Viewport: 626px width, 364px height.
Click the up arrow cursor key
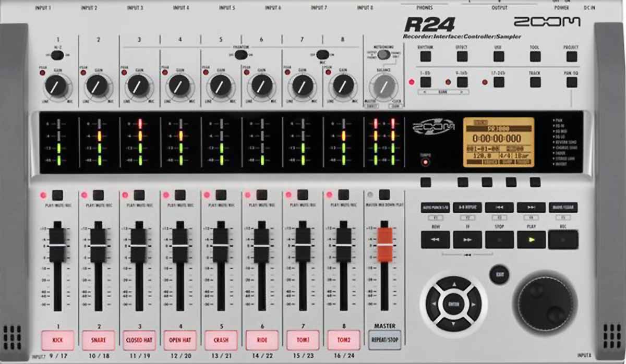[x=453, y=285]
